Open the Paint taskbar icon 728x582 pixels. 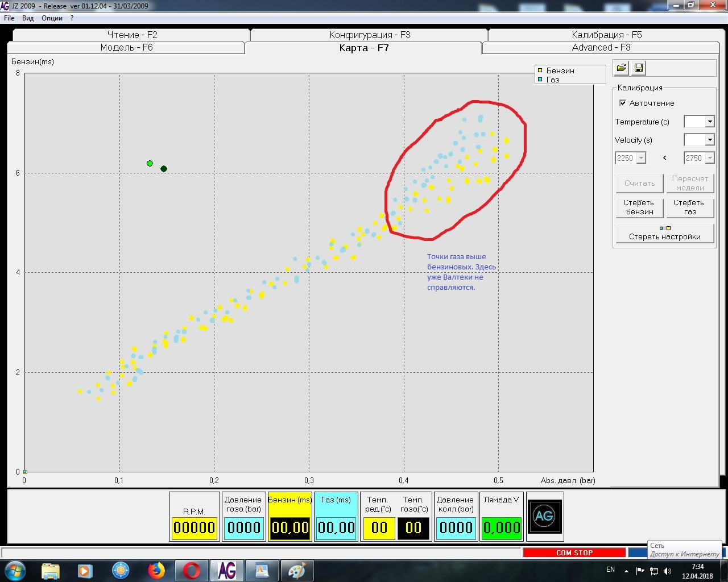297,571
